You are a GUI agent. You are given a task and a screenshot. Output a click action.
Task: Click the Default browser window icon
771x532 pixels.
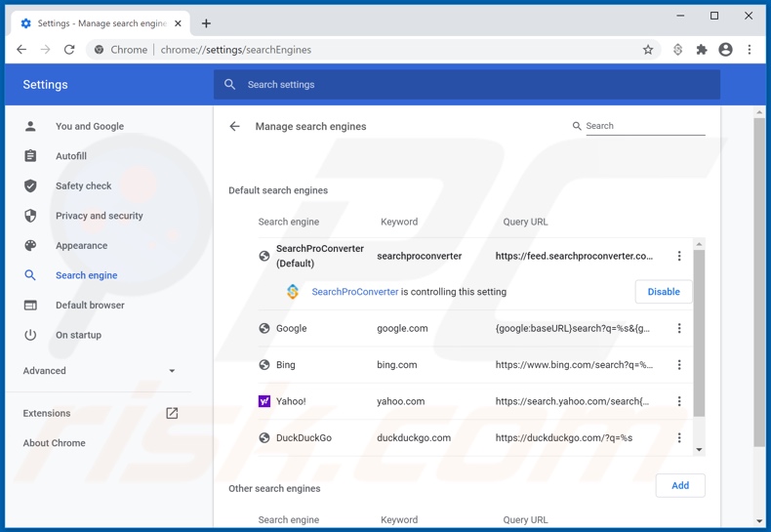pos(30,305)
